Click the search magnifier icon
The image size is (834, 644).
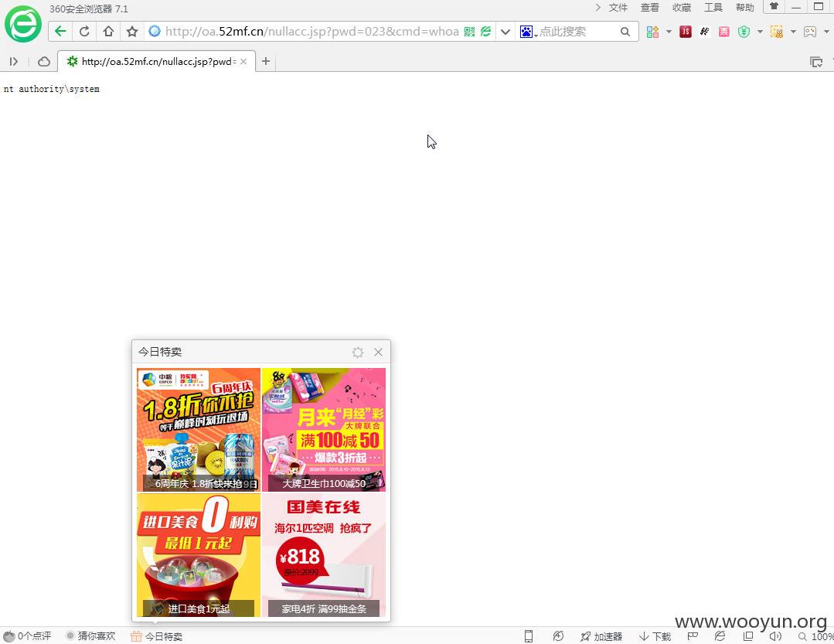(x=625, y=32)
